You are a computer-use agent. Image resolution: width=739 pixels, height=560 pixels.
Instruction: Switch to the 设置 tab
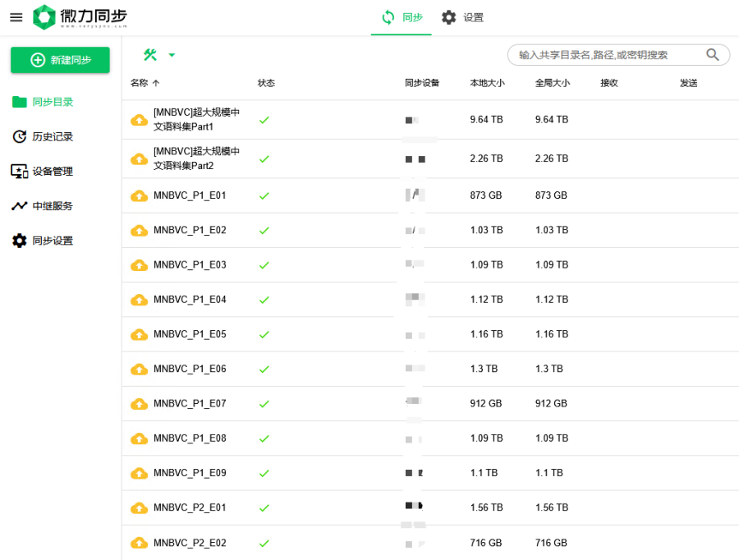pos(462,17)
